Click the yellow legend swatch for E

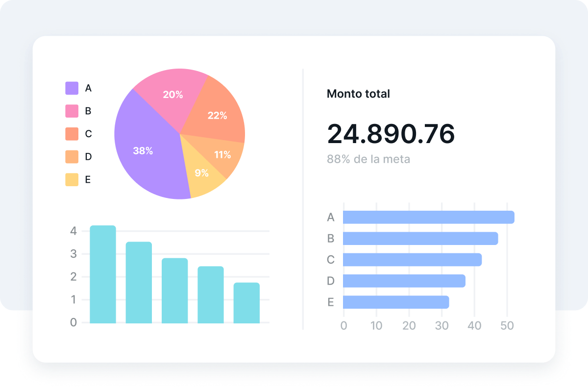click(72, 179)
